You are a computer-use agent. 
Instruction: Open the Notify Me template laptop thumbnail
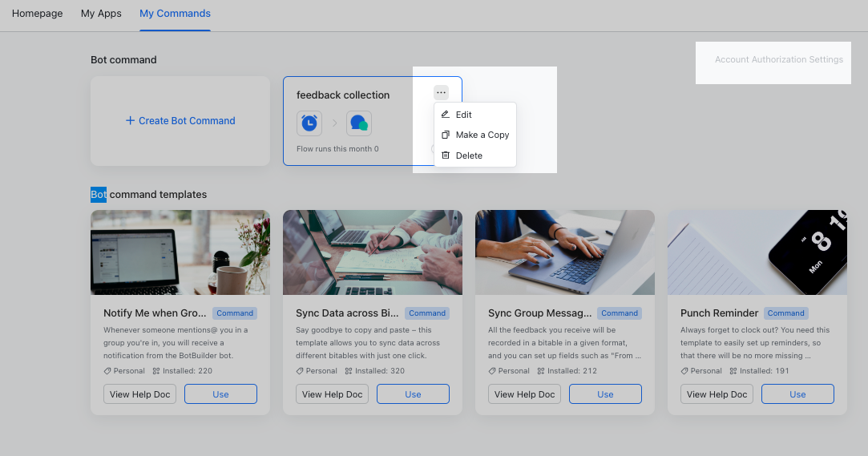180,252
